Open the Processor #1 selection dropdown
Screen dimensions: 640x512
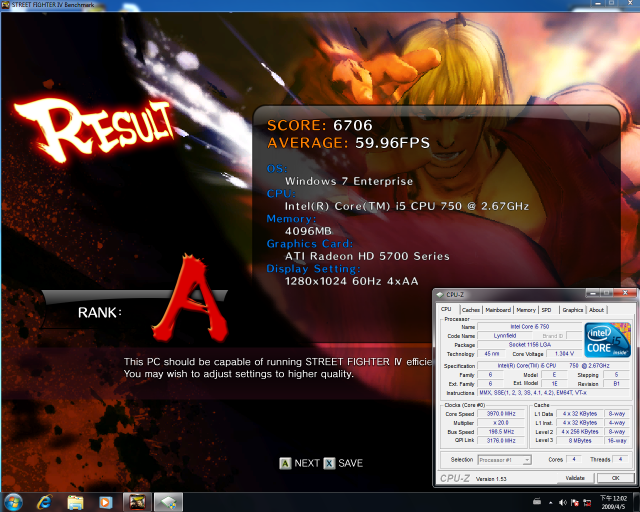(504, 460)
